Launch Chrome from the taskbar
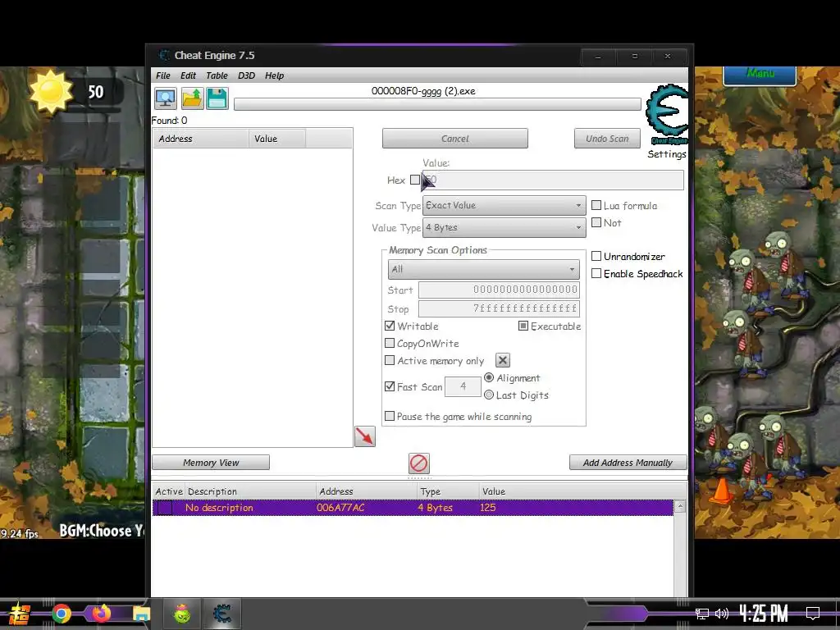 (62, 614)
